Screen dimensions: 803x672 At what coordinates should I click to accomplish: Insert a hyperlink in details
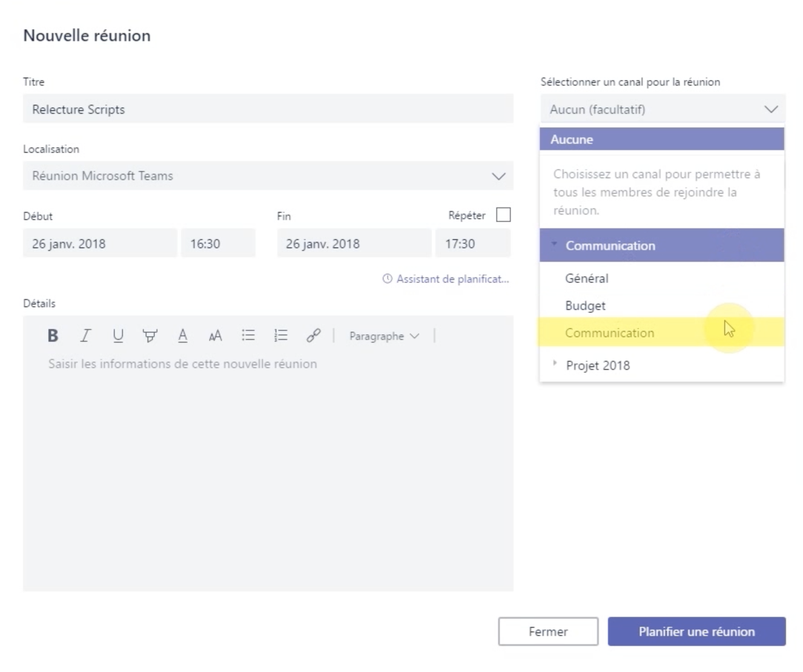click(x=313, y=335)
